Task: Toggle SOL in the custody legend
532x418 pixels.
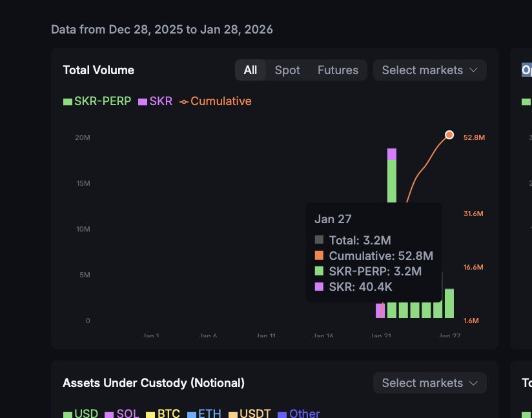Action: pyautogui.click(x=121, y=413)
